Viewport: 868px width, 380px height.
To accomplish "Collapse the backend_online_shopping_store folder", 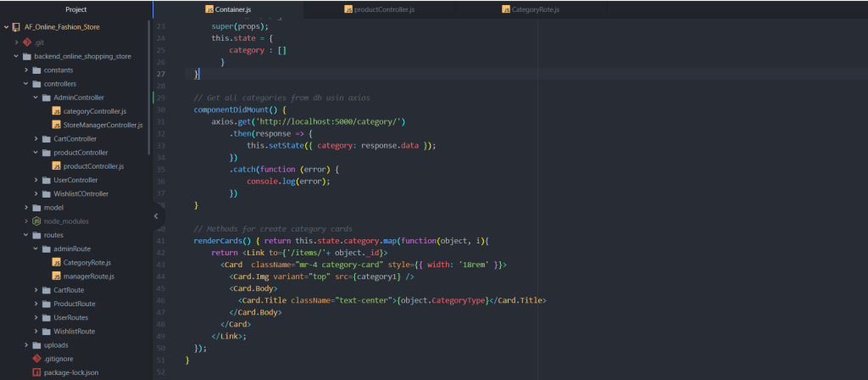I will tap(16, 56).
